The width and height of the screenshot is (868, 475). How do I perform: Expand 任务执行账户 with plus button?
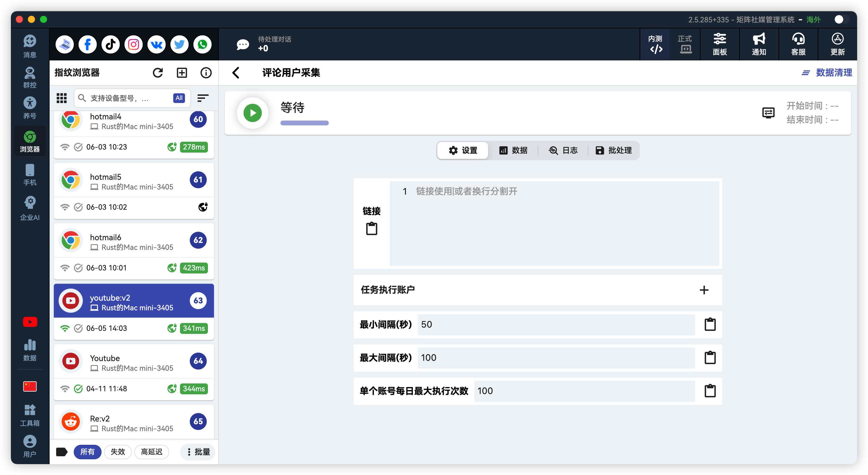[x=704, y=290]
